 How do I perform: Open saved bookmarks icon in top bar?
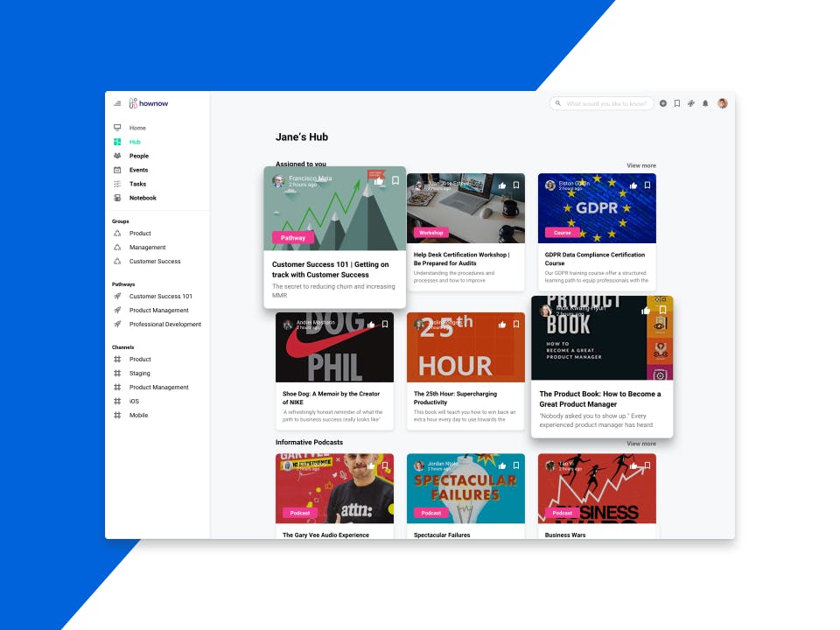(677, 103)
